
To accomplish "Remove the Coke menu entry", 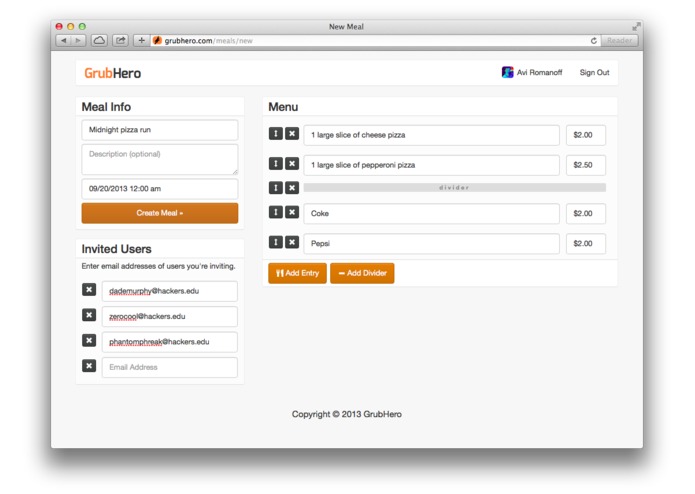I will coord(292,212).
